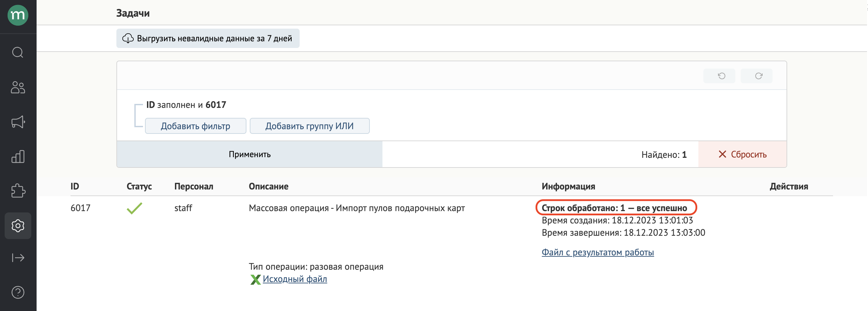The image size is (868, 311).
Task: Click Добавить группу ИЛИ button
Action: point(309,126)
